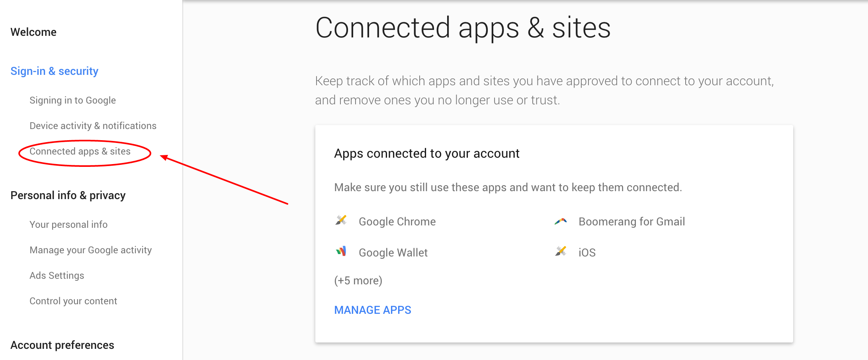The image size is (868, 360).
Task: Click the Google Chrome app name
Action: point(397,221)
